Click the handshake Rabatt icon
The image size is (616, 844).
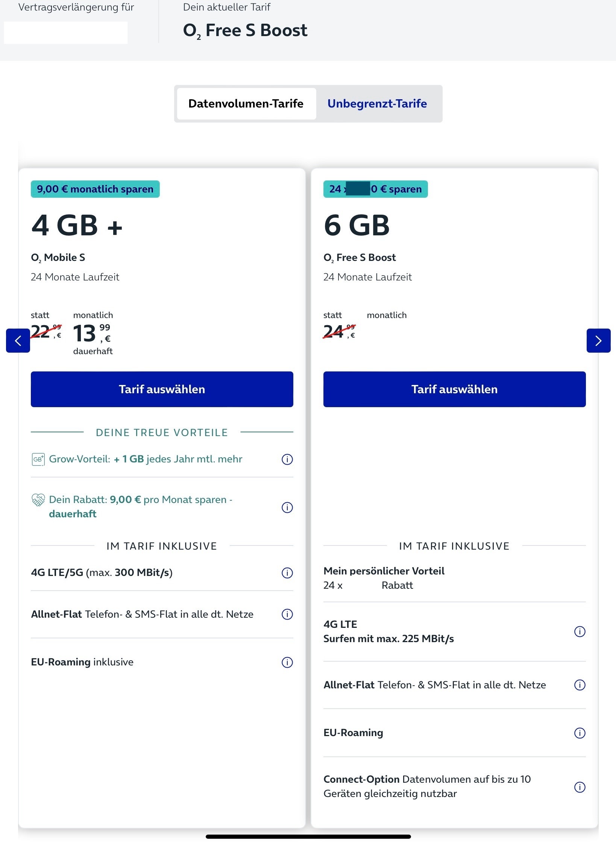[x=38, y=500]
